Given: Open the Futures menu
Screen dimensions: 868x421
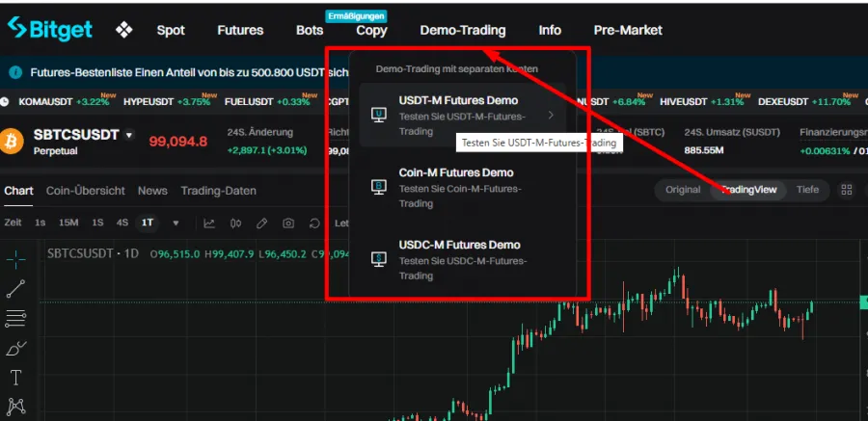Looking at the screenshot, I should 240,31.
